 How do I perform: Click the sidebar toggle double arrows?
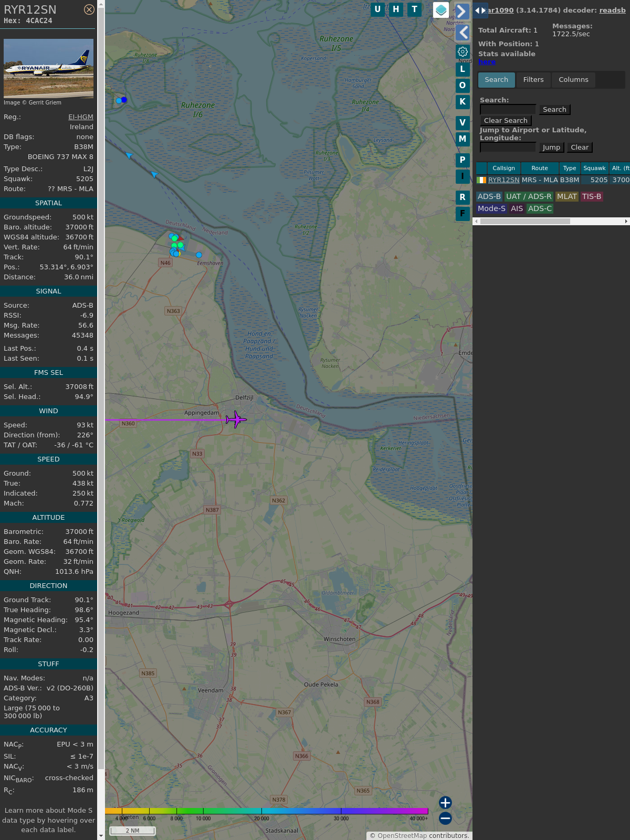pos(480,10)
